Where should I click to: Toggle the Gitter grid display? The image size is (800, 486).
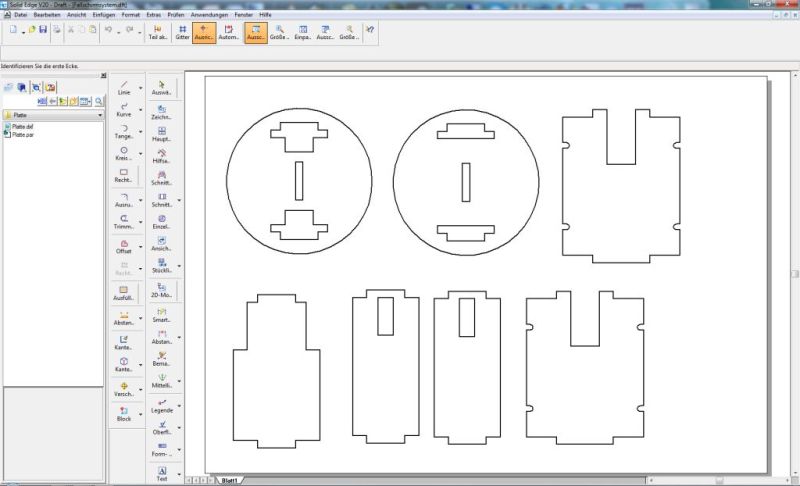(x=182, y=32)
